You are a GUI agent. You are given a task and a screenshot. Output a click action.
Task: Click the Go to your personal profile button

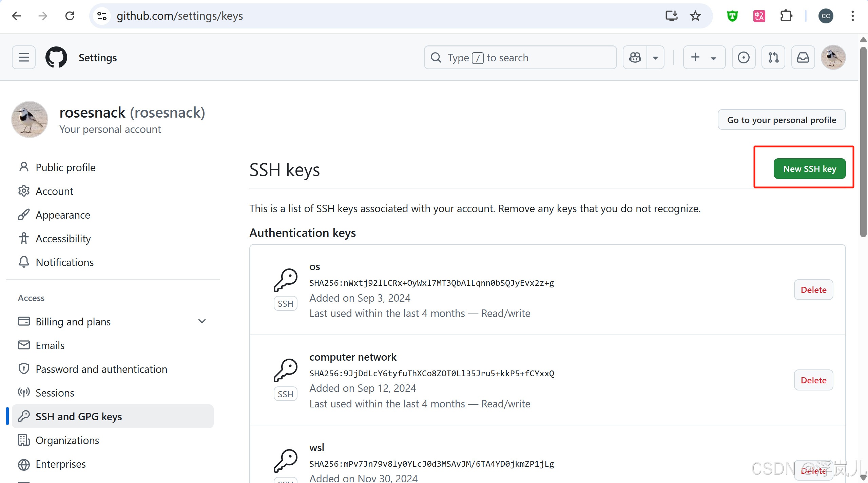781,120
